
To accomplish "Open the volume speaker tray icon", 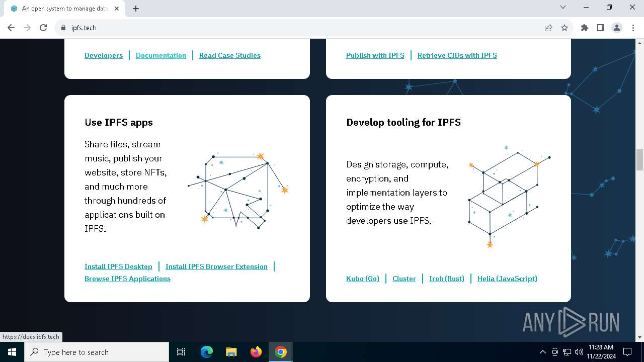I will 579,352.
